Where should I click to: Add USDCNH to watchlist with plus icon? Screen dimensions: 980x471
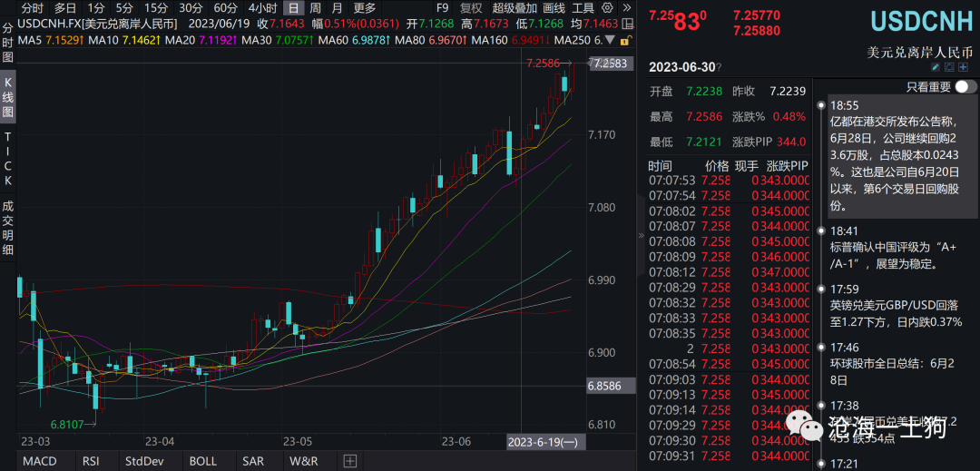tap(964, 68)
